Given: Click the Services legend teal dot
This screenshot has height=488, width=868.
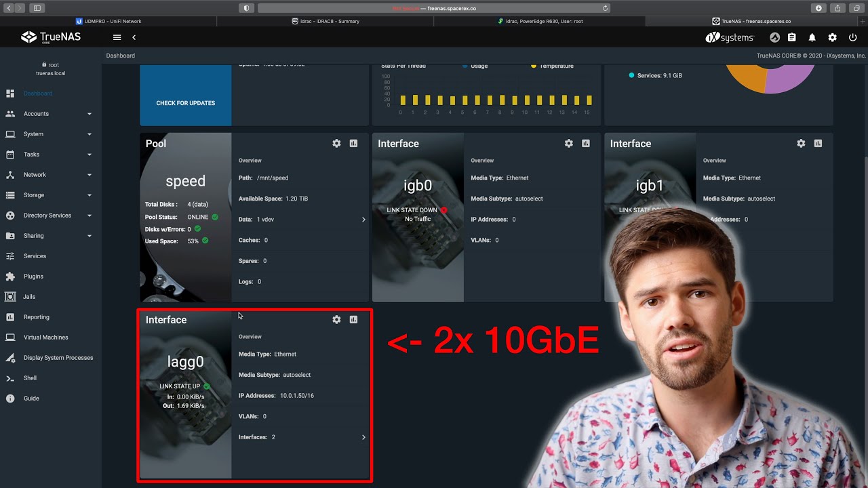Looking at the screenshot, I should (x=631, y=75).
